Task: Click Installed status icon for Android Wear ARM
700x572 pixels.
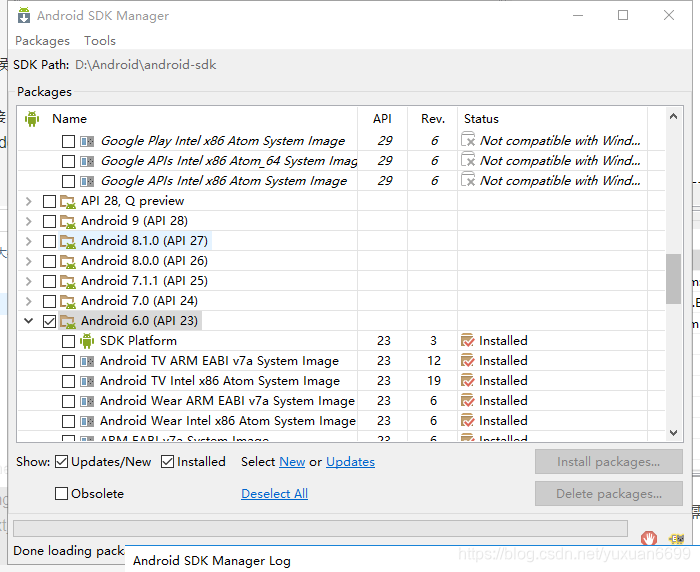Action: [467, 401]
